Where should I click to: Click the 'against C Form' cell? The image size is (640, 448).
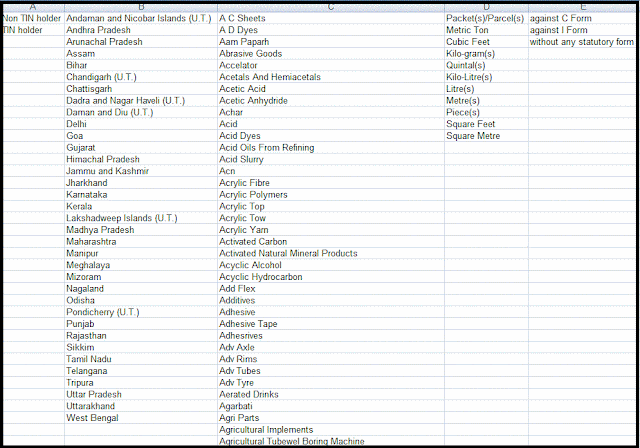582,18
